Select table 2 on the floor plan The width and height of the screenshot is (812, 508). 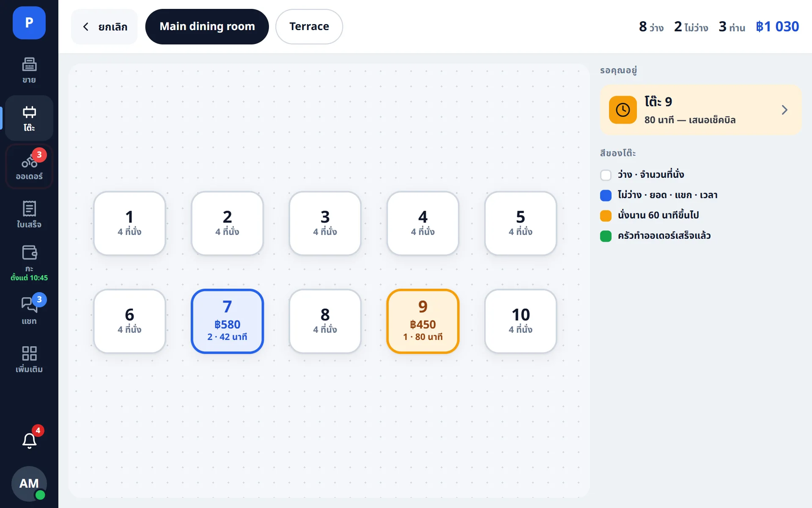pos(227,223)
